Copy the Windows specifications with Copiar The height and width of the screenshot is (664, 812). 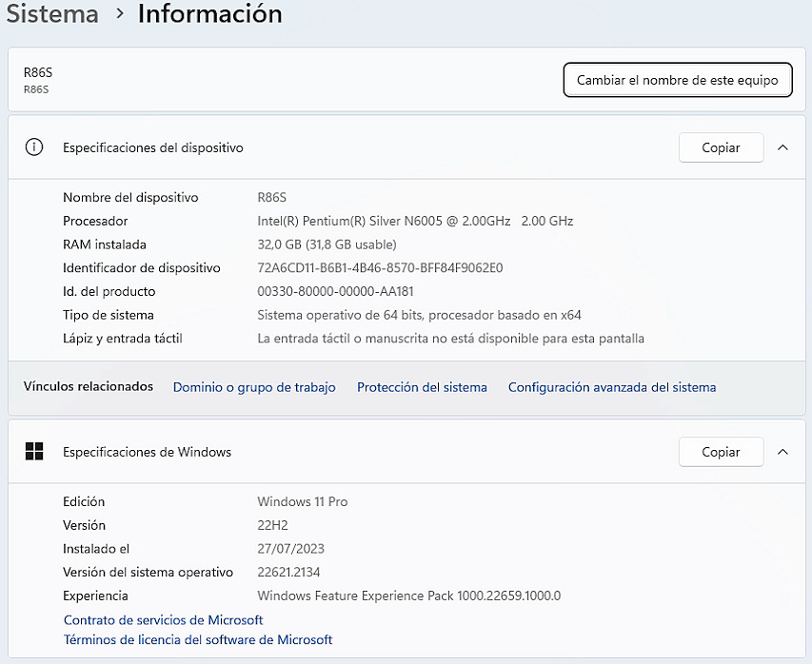[721, 452]
